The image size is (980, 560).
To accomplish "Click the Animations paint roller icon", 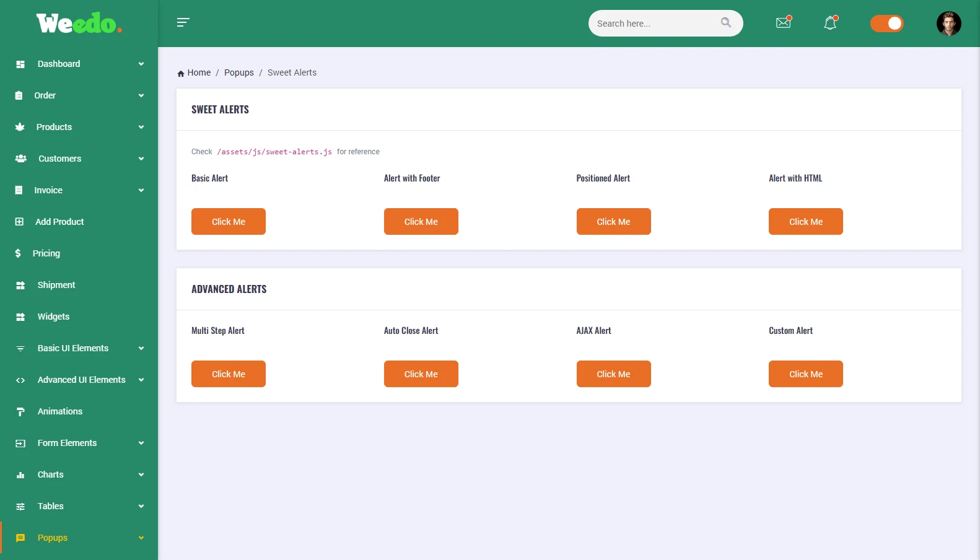I will 20,412.
